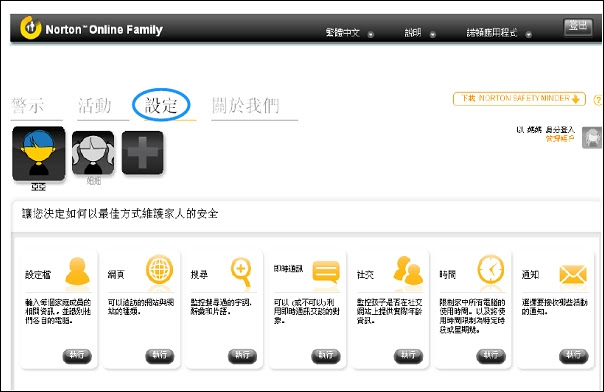Click the 登出 sign-out button

point(578,27)
